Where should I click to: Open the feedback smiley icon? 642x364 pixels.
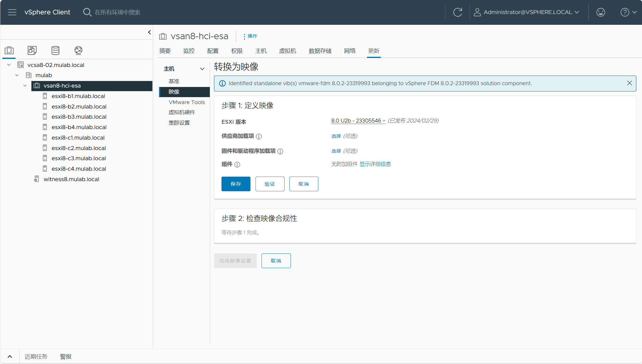(x=600, y=12)
